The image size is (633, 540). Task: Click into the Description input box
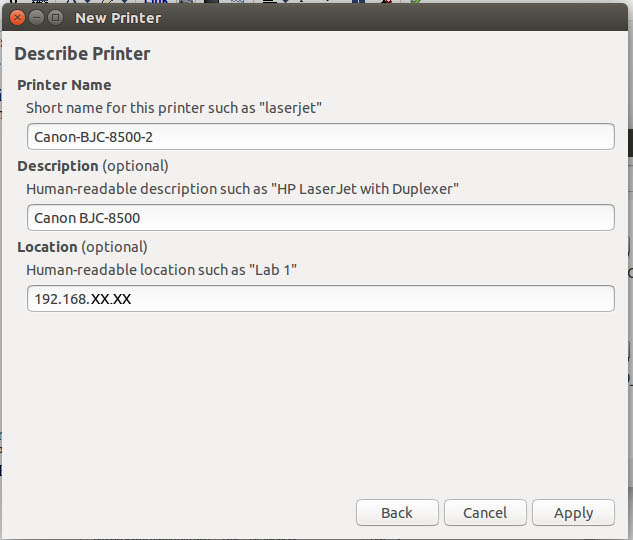(320, 217)
